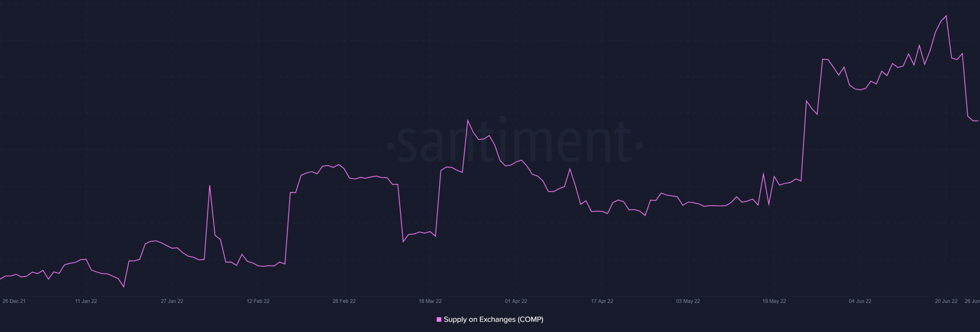980x332 pixels.
Task: Select the 11 Jan 22 date label
Action: click(x=86, y=301)
